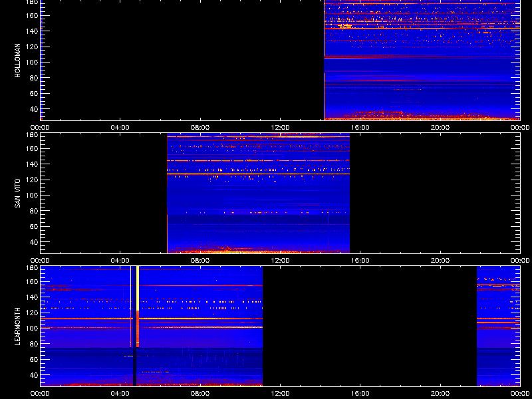Click the HOLLOMAN station axis label

[18, 61]
